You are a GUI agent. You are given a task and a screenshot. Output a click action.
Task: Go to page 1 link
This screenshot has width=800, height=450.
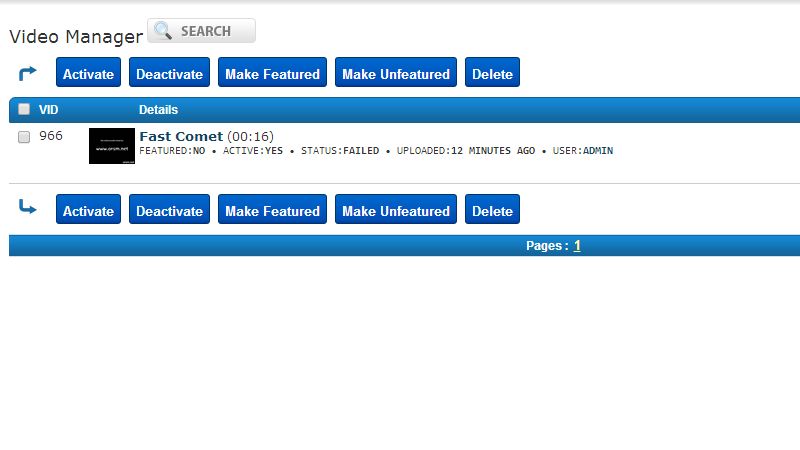(x=577, y=246)
